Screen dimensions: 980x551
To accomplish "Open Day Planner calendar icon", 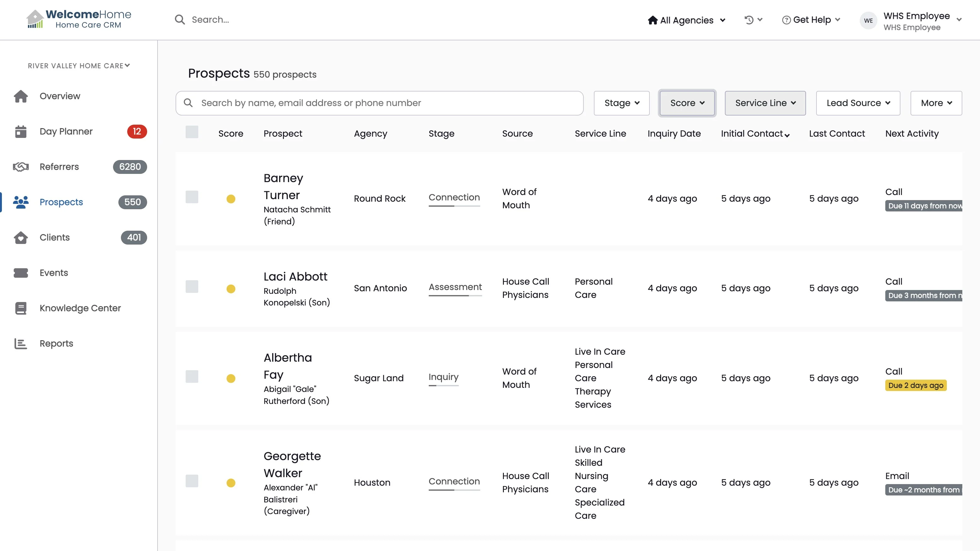I will click(21, 132).
